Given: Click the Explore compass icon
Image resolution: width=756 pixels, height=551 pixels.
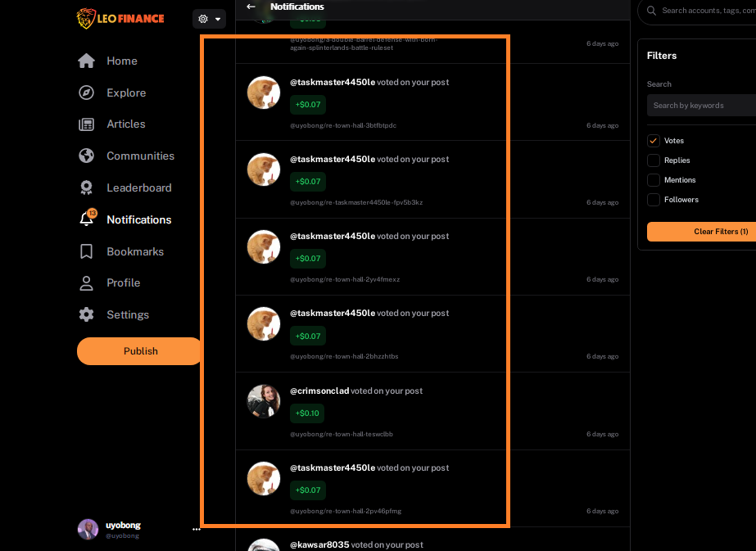Looking at the screenshot, I should [86, 93].
